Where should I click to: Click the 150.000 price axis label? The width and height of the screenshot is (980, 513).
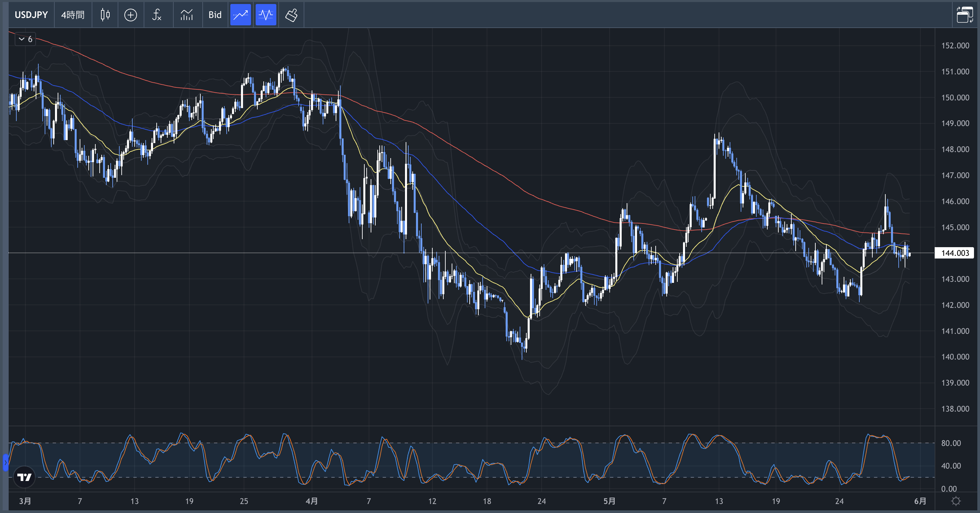pos(955,97)
